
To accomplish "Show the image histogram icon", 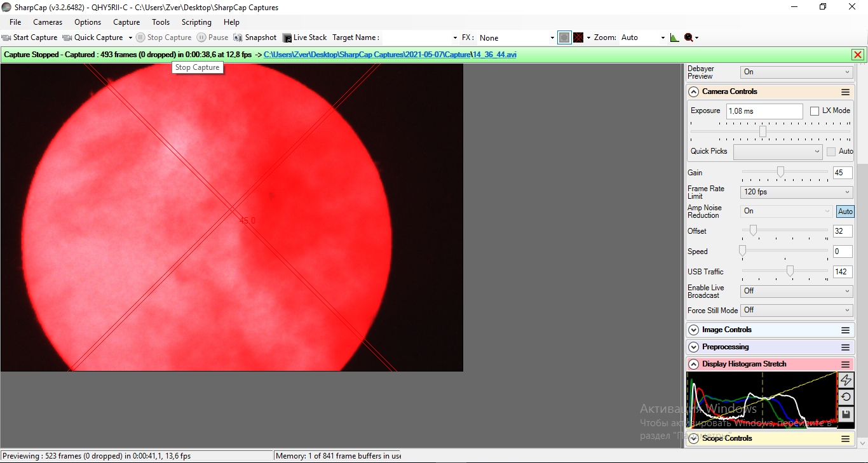I will tap(674, 37).
